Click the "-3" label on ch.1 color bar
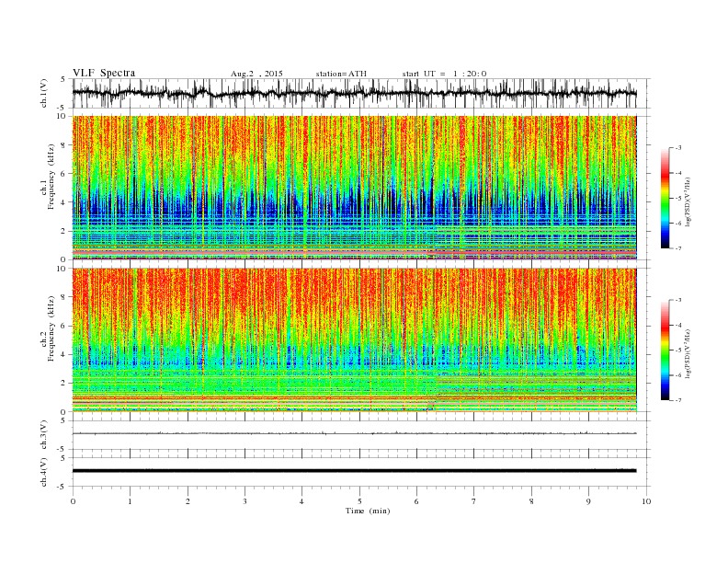Viewport: 728px width, 563px height. [x=678, y=148]
